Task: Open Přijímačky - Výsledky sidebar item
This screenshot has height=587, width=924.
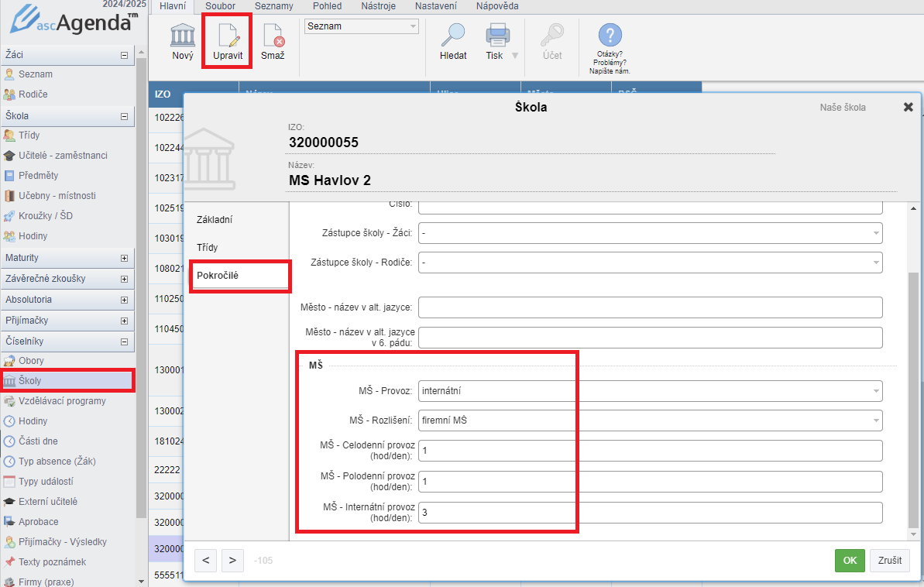Action: coord(63,541)
